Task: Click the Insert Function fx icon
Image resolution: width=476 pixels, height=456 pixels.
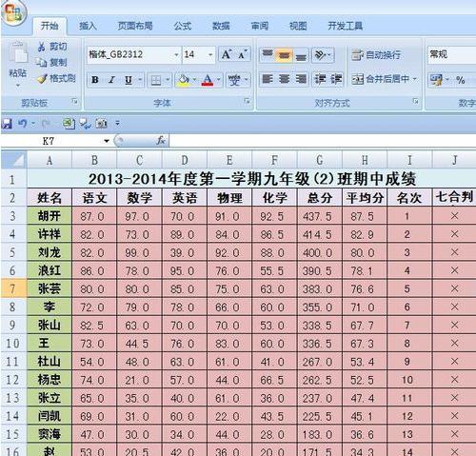Action: pyautogui.click(x=161, y=140)
